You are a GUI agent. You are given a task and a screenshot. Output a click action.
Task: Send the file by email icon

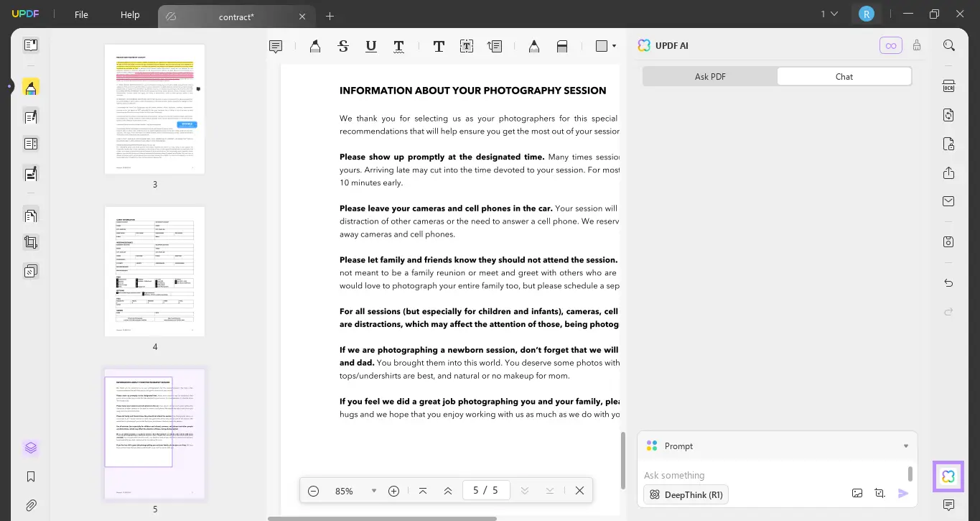[949, 201]
